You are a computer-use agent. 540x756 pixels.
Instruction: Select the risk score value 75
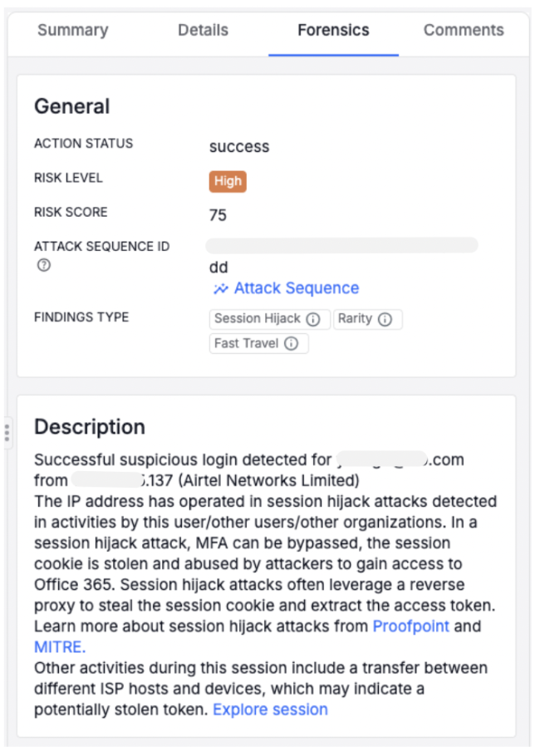click(x=218, y=214)
